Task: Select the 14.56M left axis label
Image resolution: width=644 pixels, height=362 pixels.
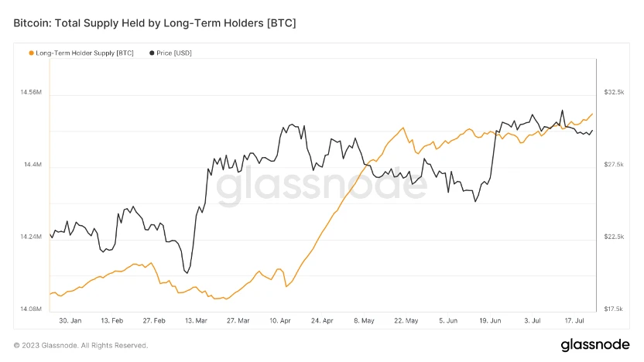Action: 31,93
